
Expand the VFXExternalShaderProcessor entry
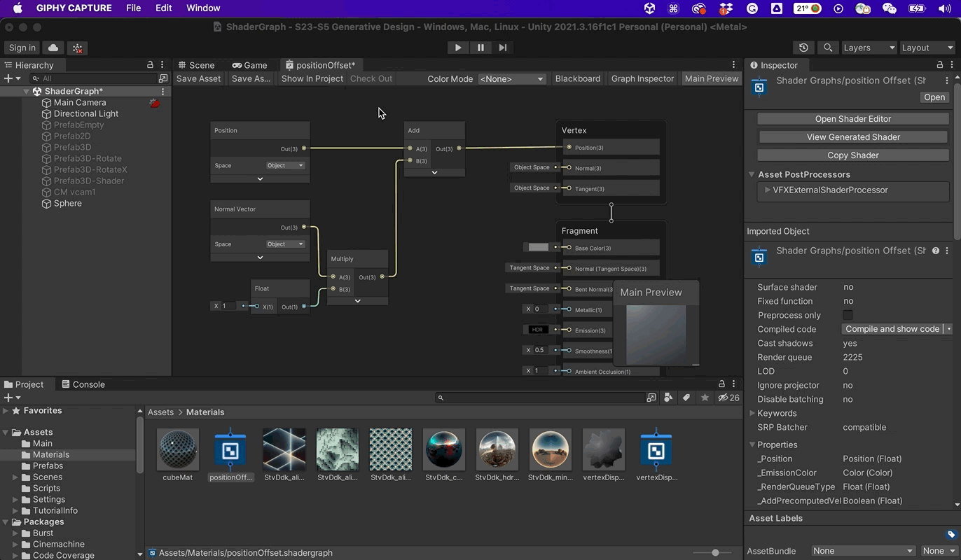pos(768,190)
